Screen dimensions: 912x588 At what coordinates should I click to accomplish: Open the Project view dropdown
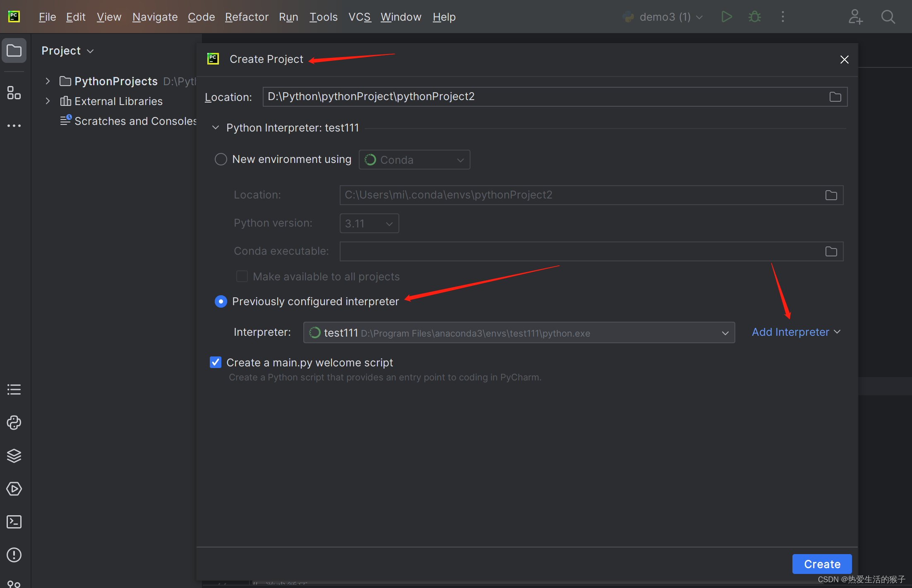pos(68,51)
